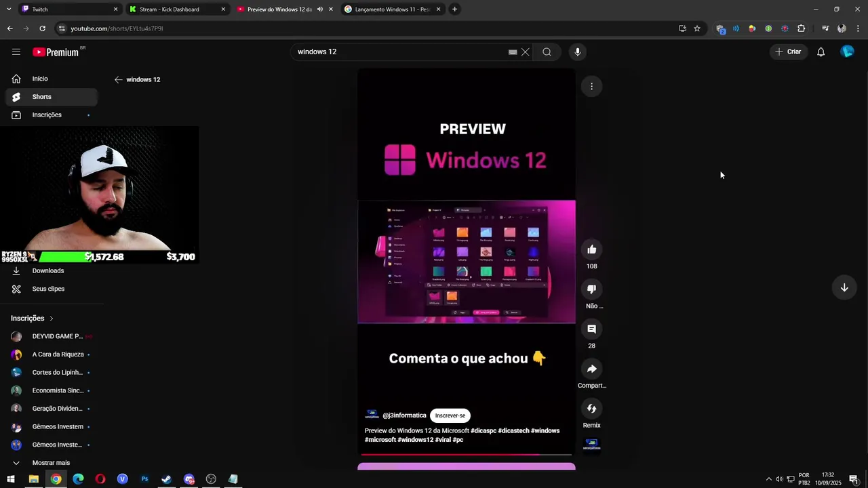Open the comments on the Short
The height and width of the screenshot is (488, 868).
[x=591, y=329]
